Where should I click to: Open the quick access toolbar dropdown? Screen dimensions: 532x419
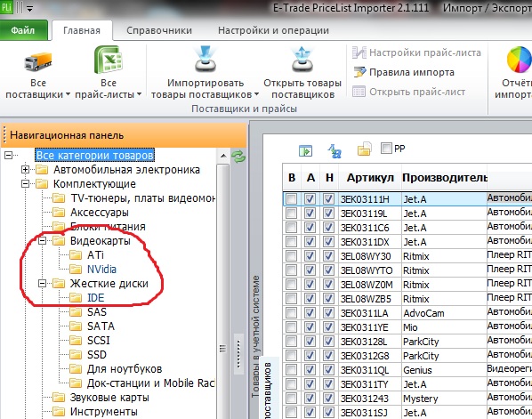coord(30,9)
